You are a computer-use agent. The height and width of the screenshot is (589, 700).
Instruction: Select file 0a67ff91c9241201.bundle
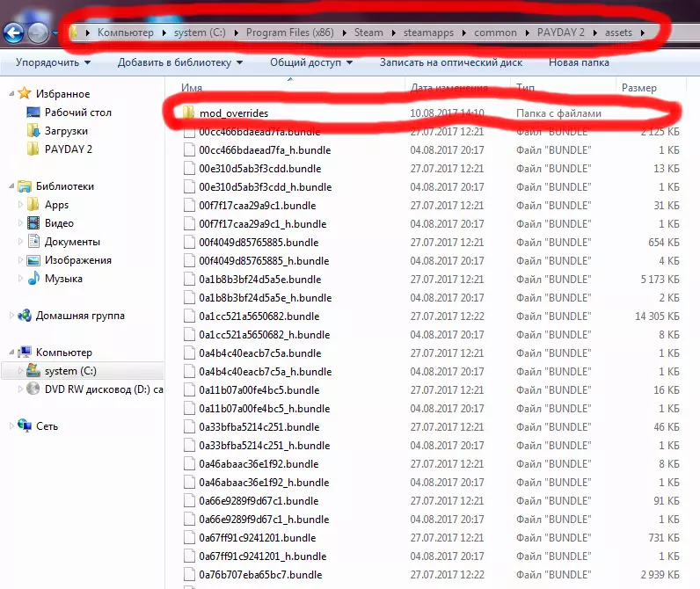(257, 538)
